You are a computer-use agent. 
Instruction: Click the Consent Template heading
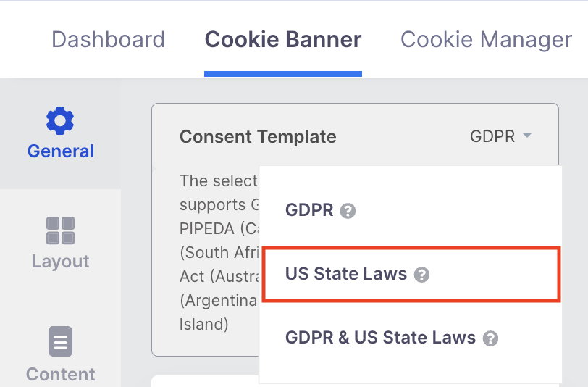[x=258, y=136]
